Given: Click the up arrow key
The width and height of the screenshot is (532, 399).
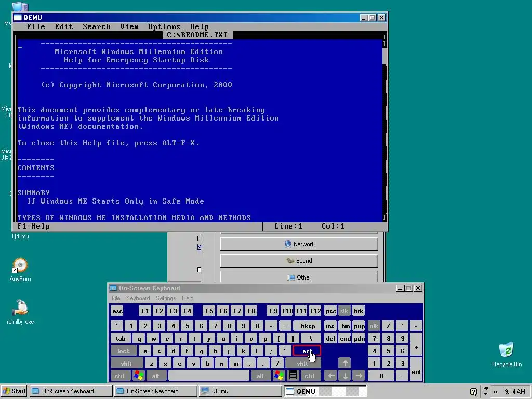Looking at the screenshot, I should [x=345, y=363].
